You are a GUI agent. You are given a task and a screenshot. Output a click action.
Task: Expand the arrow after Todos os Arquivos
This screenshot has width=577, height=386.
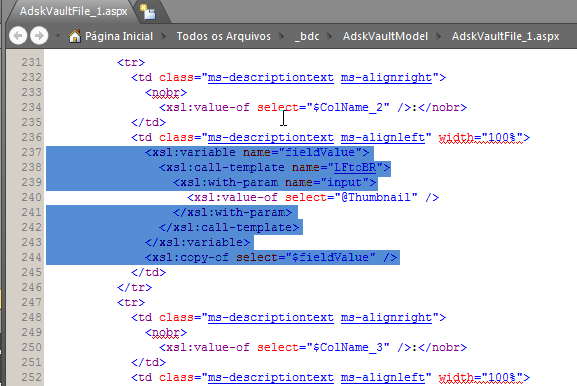[x=282, y=36]
